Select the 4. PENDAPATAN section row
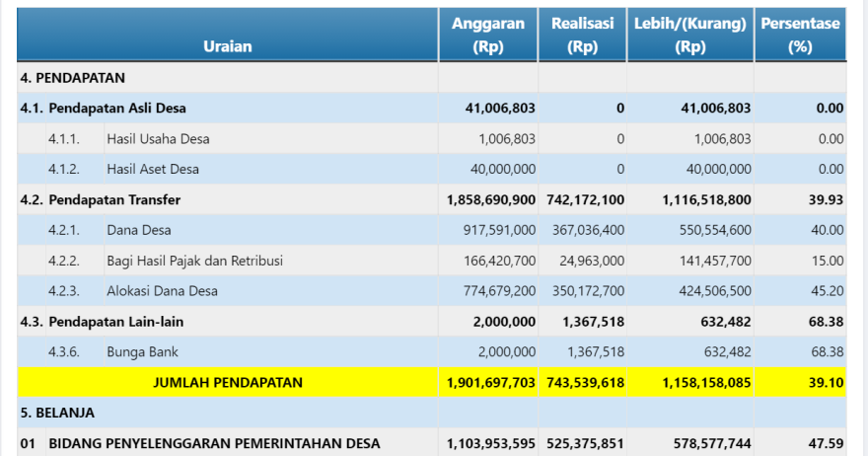The height and width of the screenshot is (456, 868). point(73,78)
